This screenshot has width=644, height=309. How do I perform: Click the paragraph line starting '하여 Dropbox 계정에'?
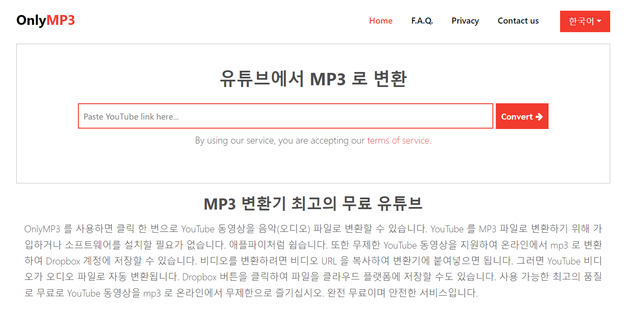point(313,261)
